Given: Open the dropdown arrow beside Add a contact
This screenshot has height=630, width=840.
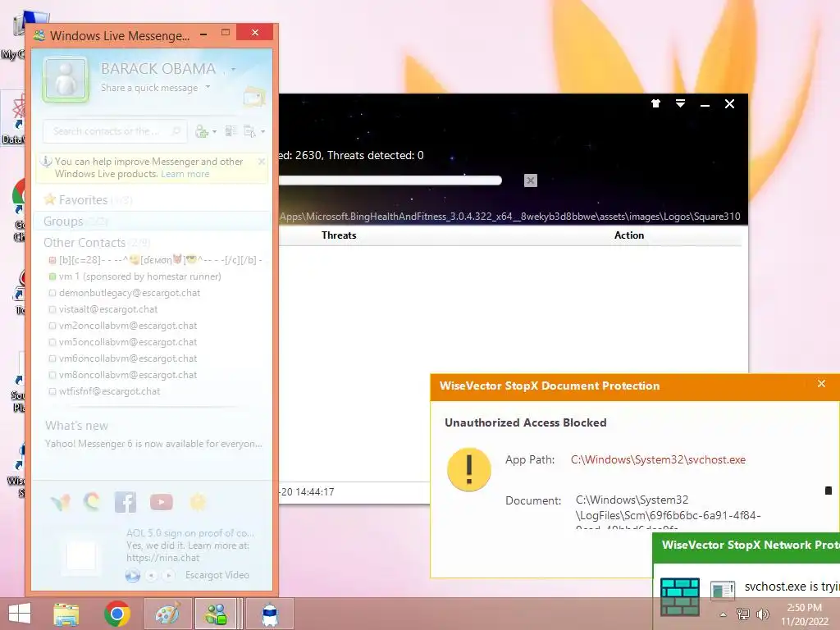Looking at the screenshot, I should click(215, 132).
